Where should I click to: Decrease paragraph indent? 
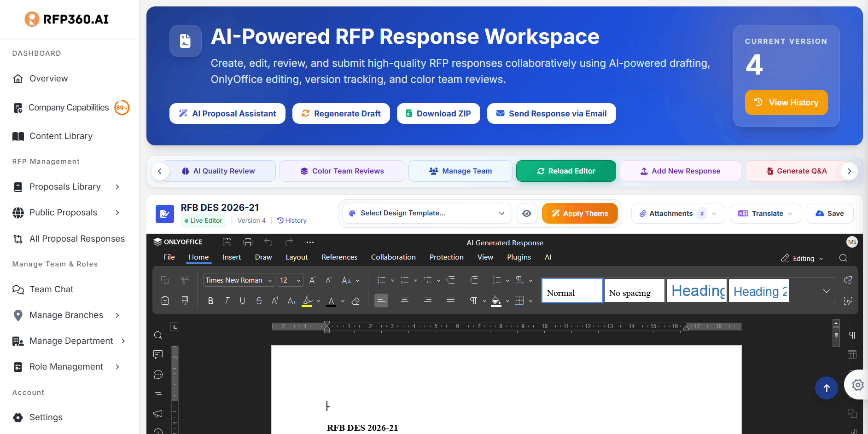[x=451, y=280]
